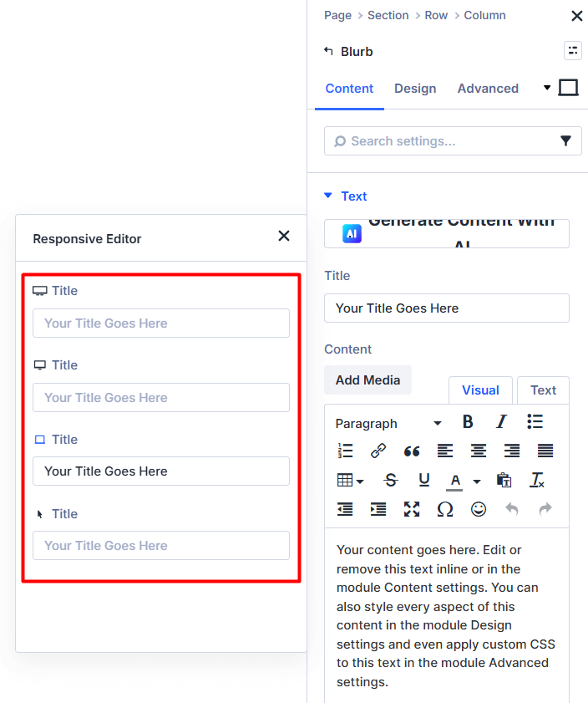Align text right
The width and height of the screenshot is (588, 703).
point(512,451)
